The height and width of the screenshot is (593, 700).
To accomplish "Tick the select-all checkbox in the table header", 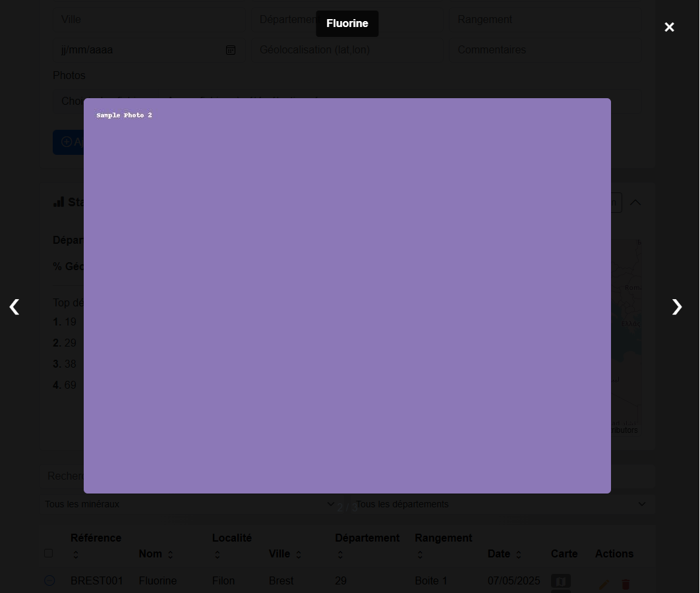I will [x=49, y=553].
